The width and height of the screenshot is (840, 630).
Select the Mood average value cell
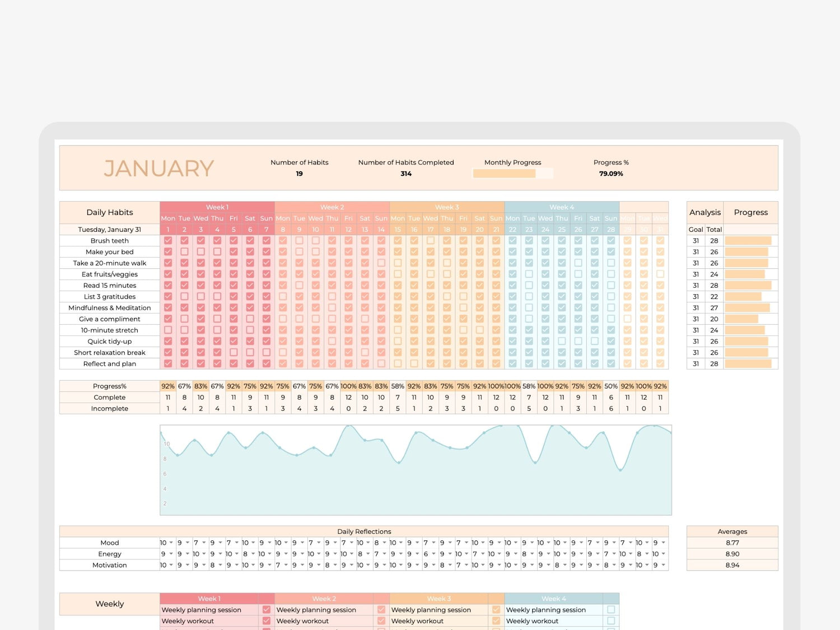[x=732, y=543]
